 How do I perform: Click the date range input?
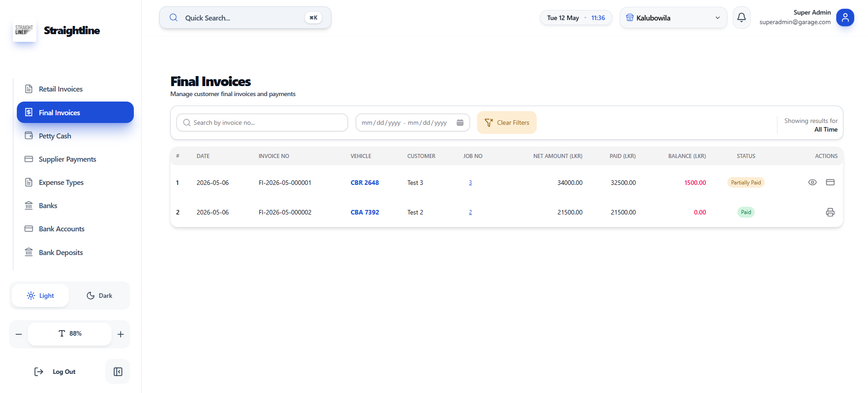tap(412, 122)
